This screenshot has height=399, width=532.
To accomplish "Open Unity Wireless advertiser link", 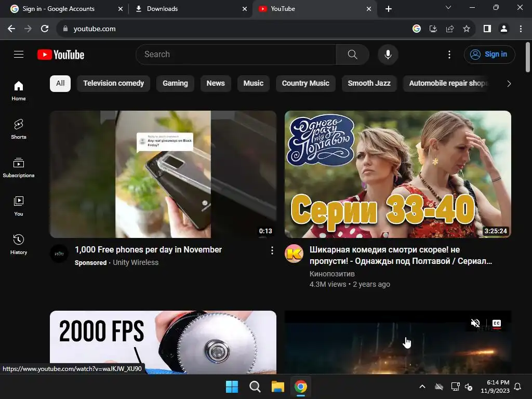I will click(136, 262).
